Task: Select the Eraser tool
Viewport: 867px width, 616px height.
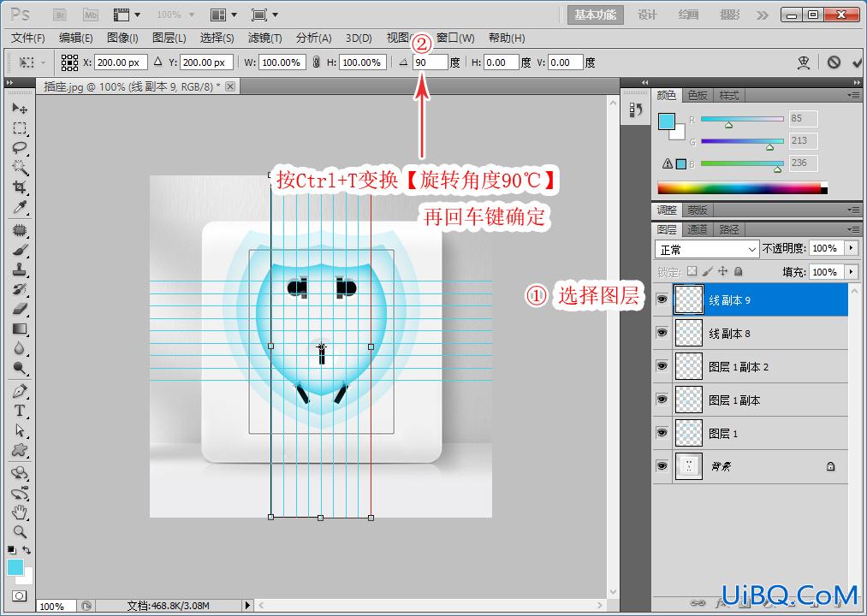Action: (20, 309)
